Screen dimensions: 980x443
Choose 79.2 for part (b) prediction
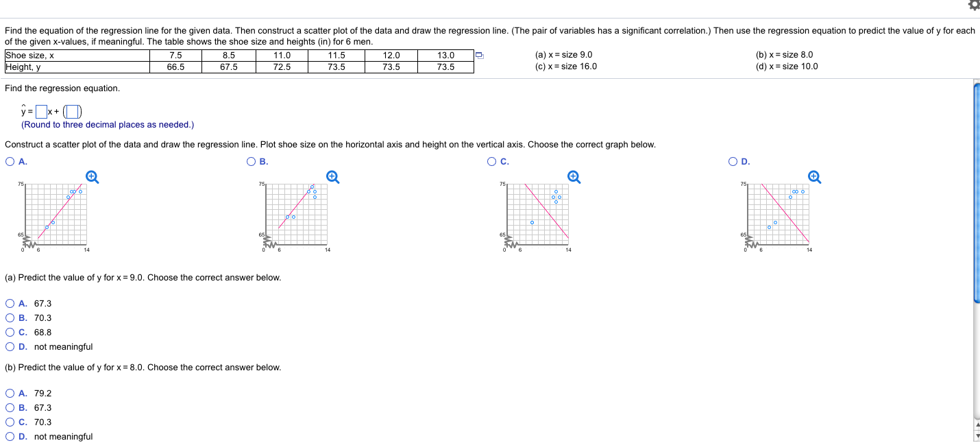10,393
